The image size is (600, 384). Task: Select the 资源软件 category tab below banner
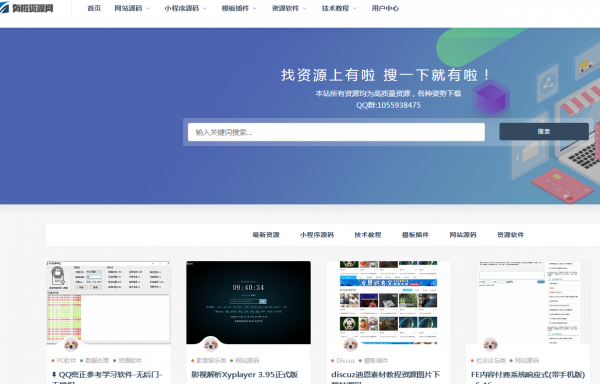coord(510,234)
